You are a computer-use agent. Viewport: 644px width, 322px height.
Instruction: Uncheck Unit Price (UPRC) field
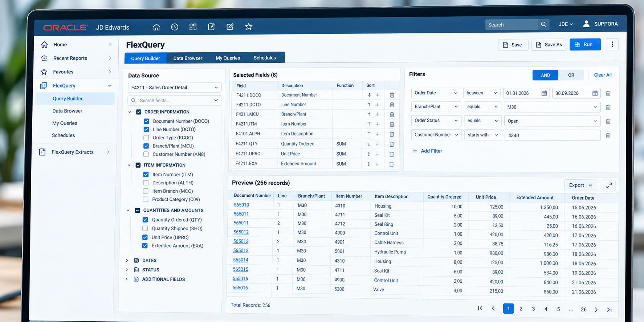(x=145, y=237)
